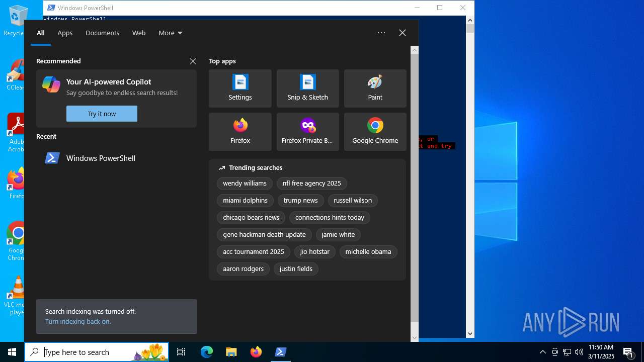Screen dimensions: 644x362
Task: Select the VLC media player desktop shortcut
Action: [15, 296]
